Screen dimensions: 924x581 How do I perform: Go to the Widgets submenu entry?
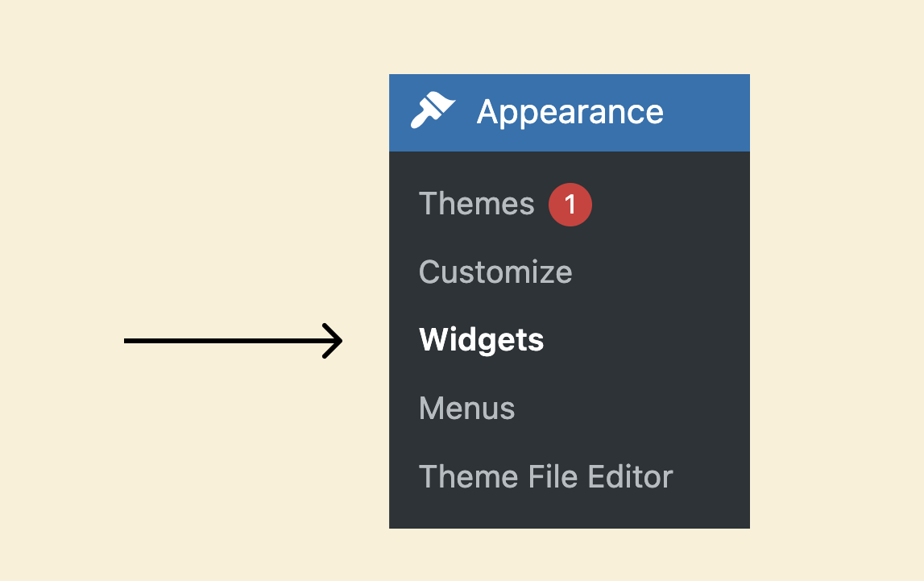(481, 340)
